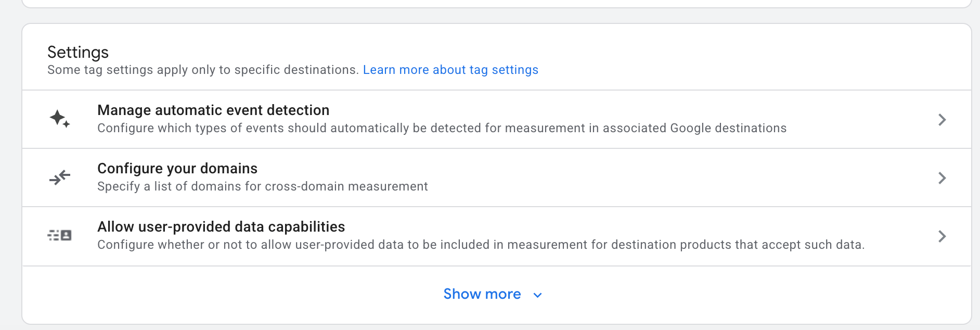This screenshot has width=980, height=330.
Task: Click chevron arrow on Configure your domains row
Action: point(942,178)
